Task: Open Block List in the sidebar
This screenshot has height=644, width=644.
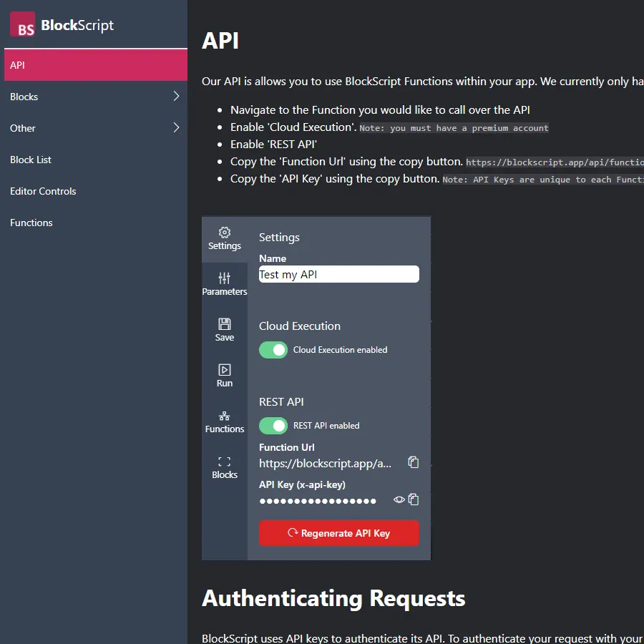Action: pyautogui.click(x=96, y=160)
